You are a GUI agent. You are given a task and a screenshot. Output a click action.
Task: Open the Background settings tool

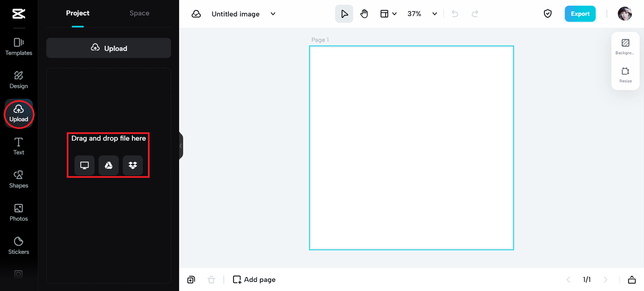[625, 47]
